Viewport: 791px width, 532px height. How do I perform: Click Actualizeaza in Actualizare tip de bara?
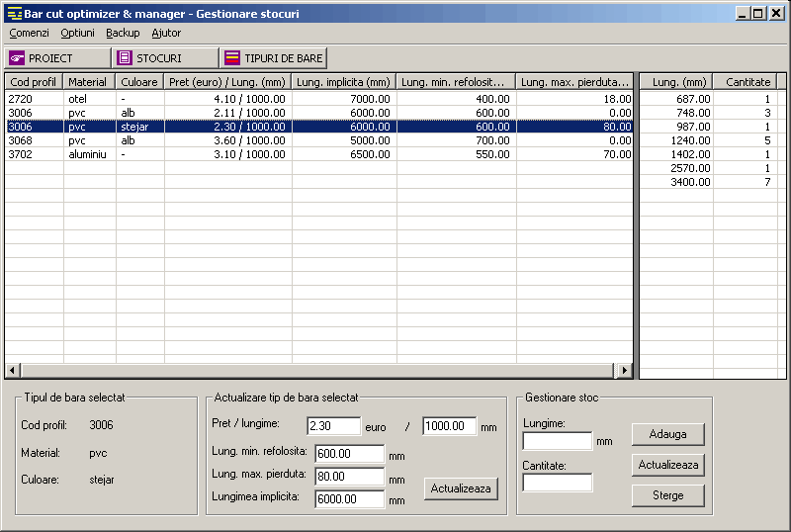(x=461, y=488)
